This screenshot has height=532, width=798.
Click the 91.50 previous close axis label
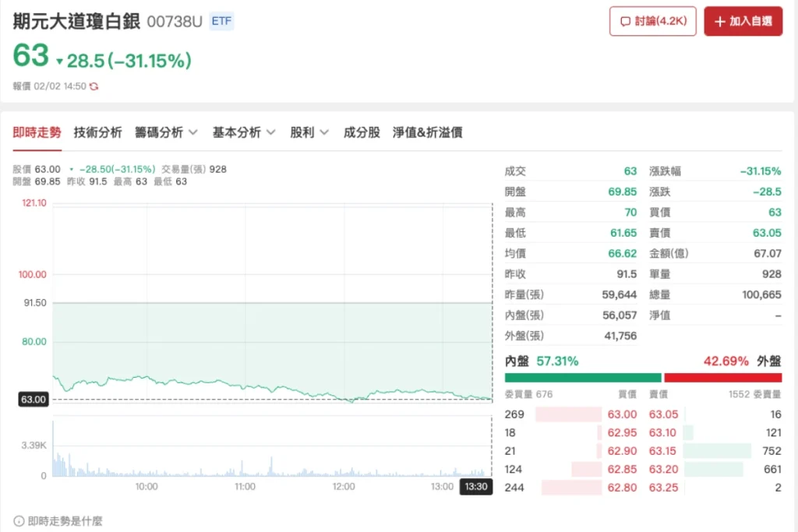tap(35, 303)
